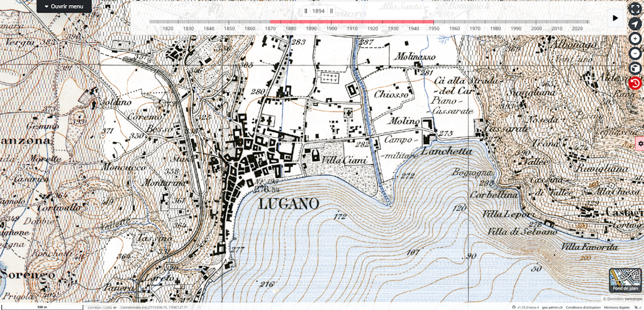Expand the Ouvrir menu panel
The image size is (644, 310).
tap(64, 6)
